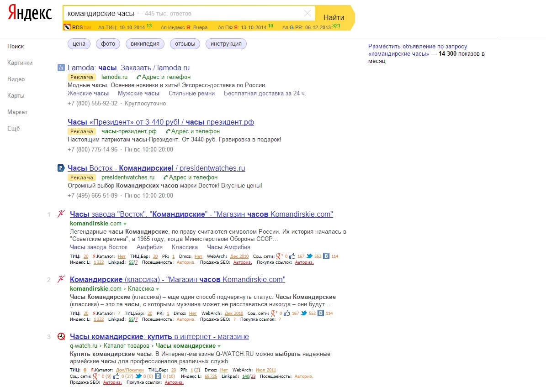Open WebArch Июл 2011 in result 3
Viewport: 546px width, 392px height.
[x=265, y=370]
